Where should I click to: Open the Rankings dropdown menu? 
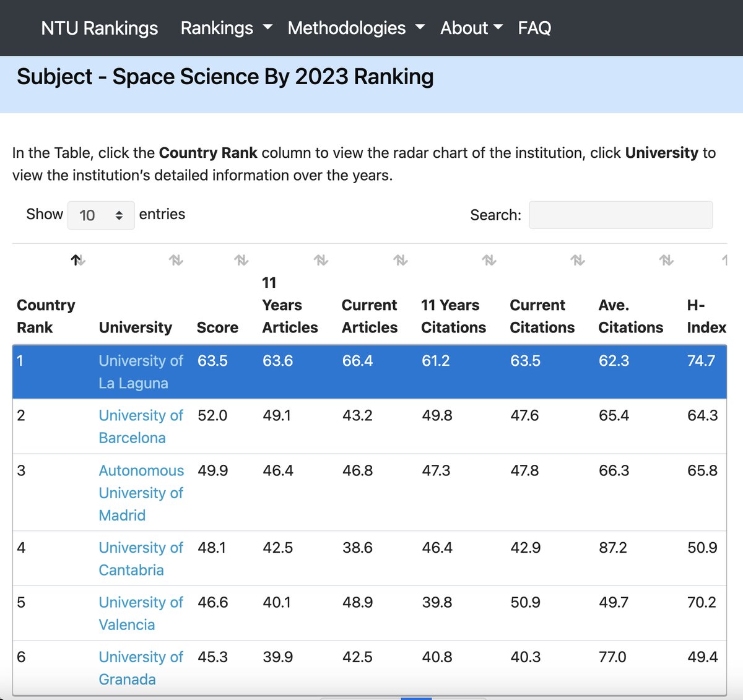coord(226,28)
